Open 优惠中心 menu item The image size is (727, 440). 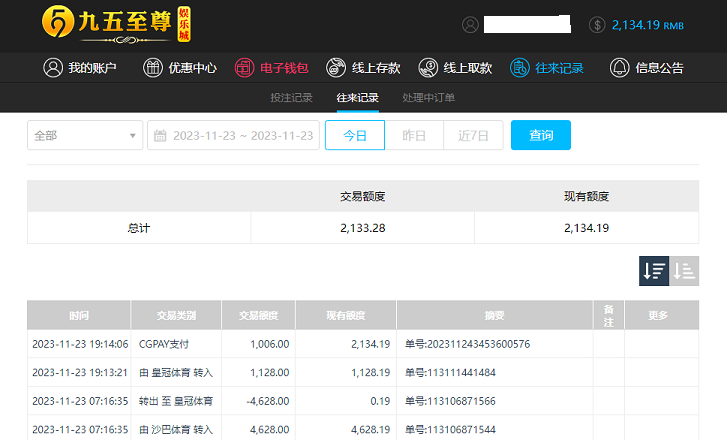[x=180, y=68]
